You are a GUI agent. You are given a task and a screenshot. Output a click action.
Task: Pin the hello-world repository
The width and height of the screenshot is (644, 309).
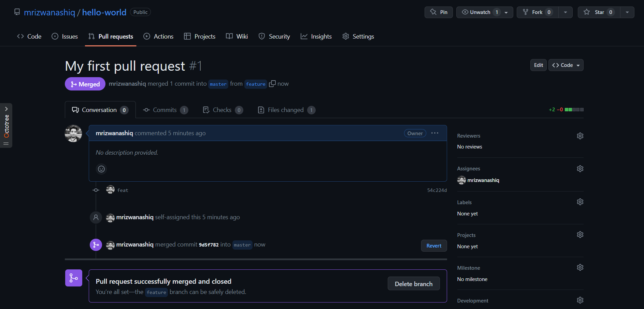click(439, 12)
